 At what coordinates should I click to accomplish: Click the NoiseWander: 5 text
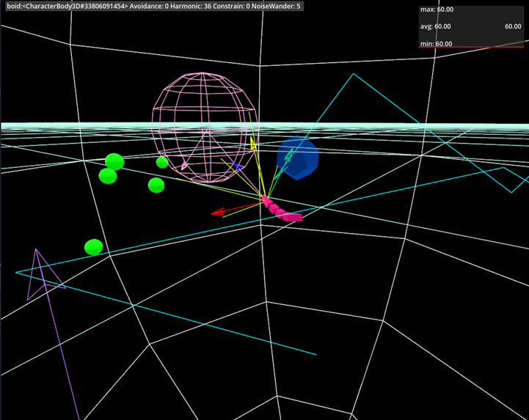tap(274, 6)
